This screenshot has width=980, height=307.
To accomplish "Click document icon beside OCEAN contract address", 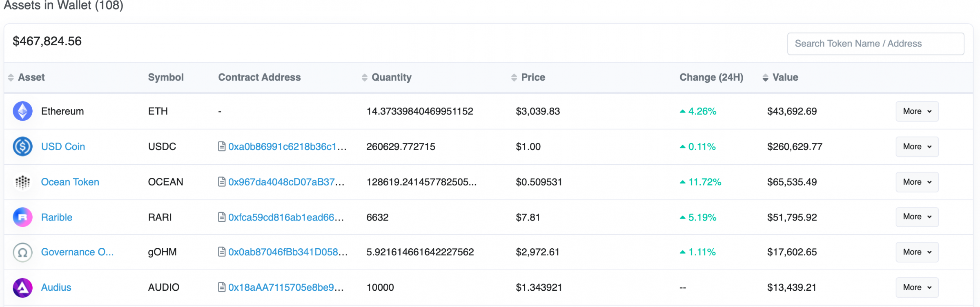I will pyautogui.click(x=222, y=182).
